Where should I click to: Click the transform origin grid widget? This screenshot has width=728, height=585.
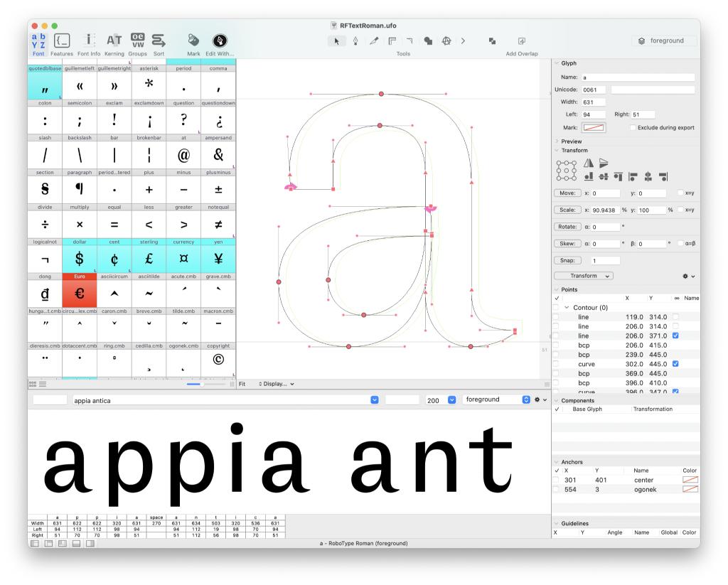[567, 171]
